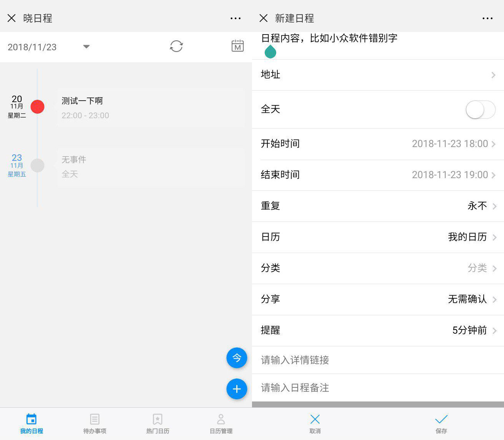Image resolution: width=504 pixels, height=440 pixels.
Task: Close the 新建日程 page
Action: click(264, 18)
